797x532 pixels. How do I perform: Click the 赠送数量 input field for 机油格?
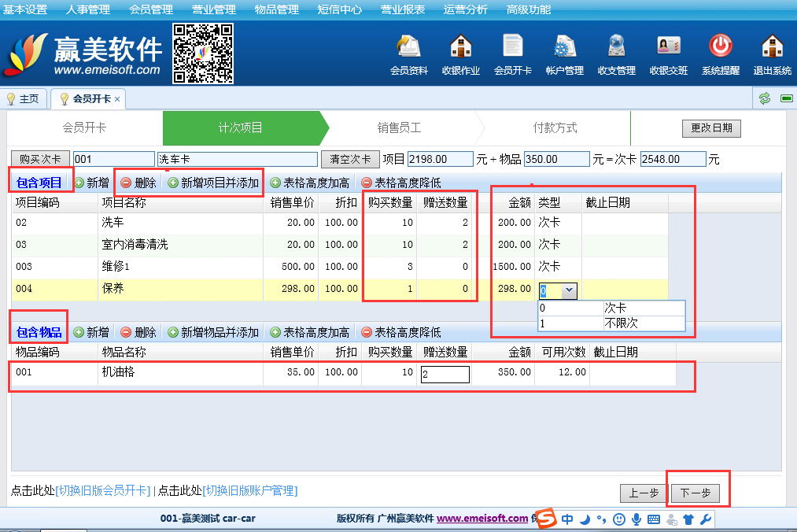coord(445,374)
